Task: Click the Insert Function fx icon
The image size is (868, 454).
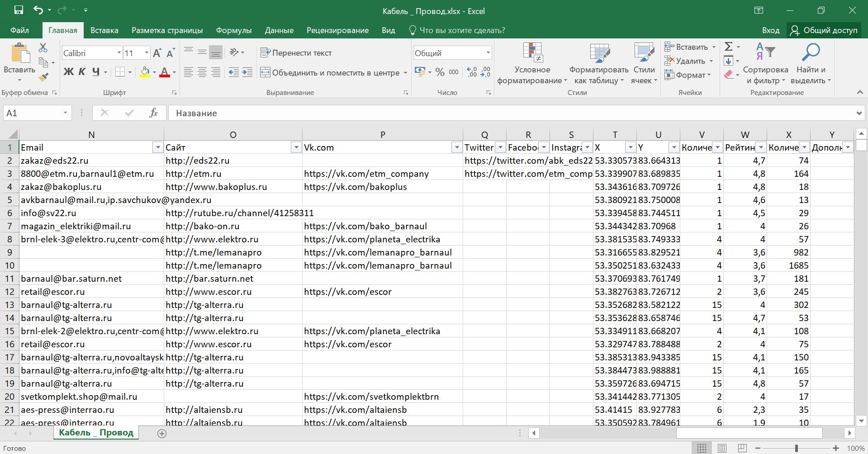Action: point(153,113)
